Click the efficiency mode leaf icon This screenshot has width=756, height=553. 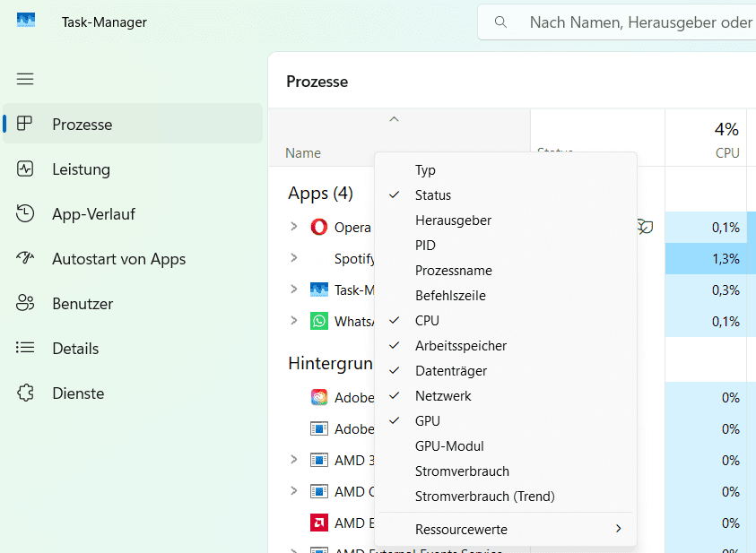[645, 227]
